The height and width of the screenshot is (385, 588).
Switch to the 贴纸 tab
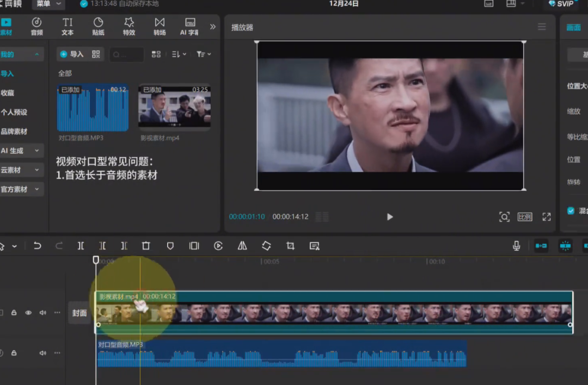tap(98, 27)
